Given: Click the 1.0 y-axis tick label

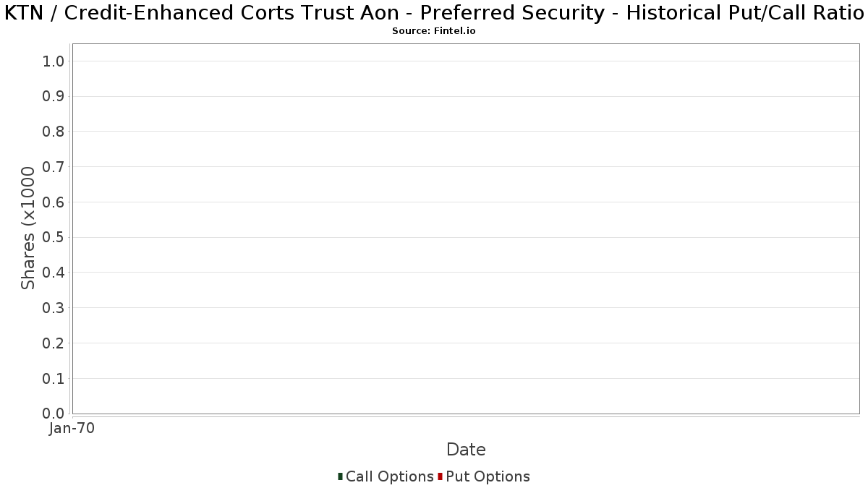Looking at the screenshot, I should 54,61.
